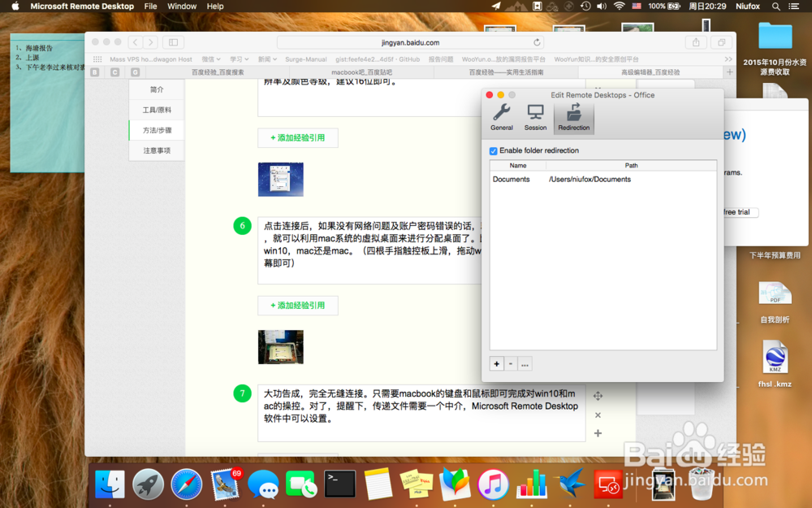Open Terminal from the Dock
Viewport: 812px width, 508px height.
339,484
